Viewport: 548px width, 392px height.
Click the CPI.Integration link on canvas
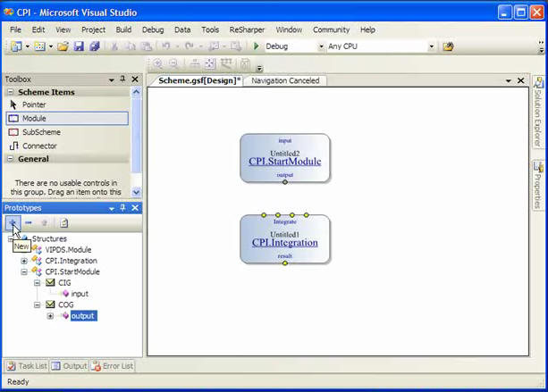(284, 243)
